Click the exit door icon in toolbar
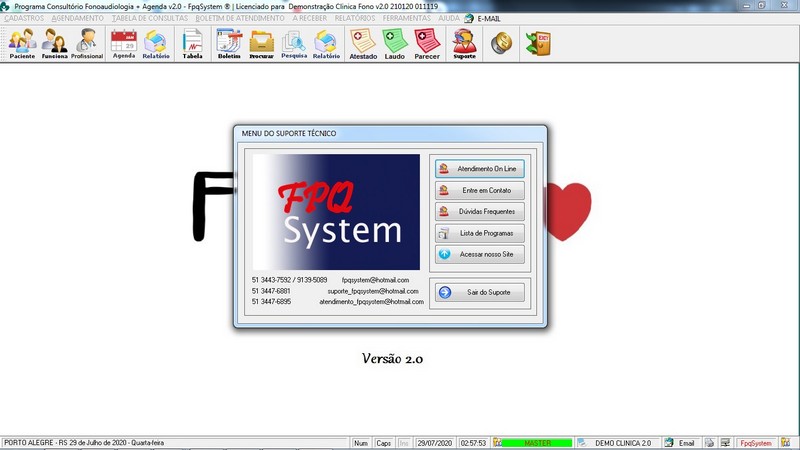 538,42
